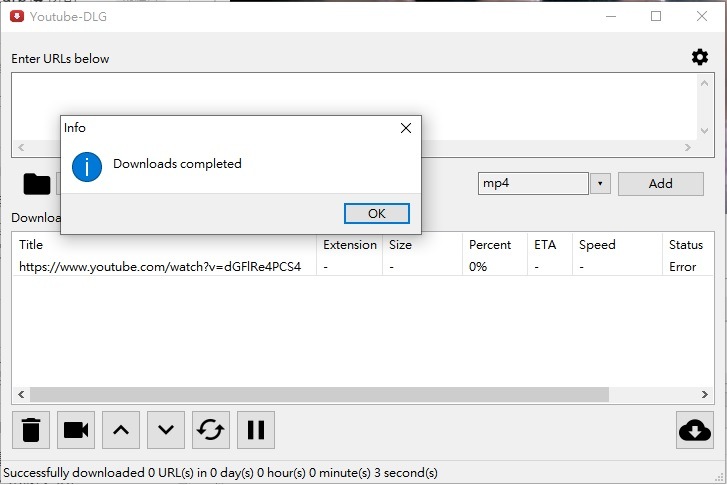Viewport: 727px width, 485px height.
Task: Pause the selected download
Action: coord(256,430)
